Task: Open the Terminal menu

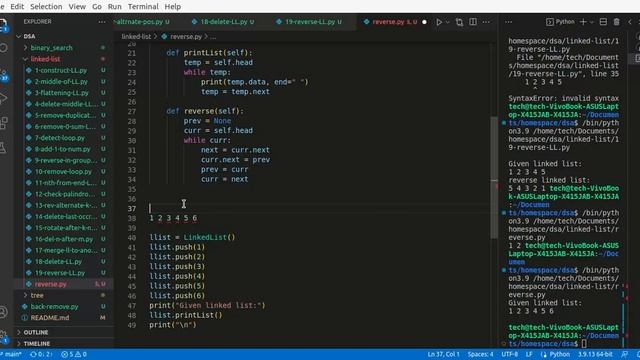Action: (x=143, y=7)
